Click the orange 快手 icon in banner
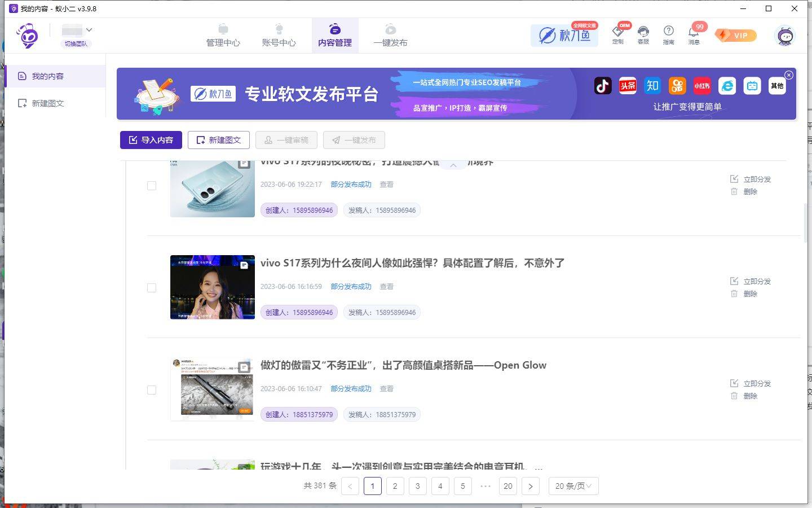The height and width of the screenshot is (508, 812). coord(677,86)
